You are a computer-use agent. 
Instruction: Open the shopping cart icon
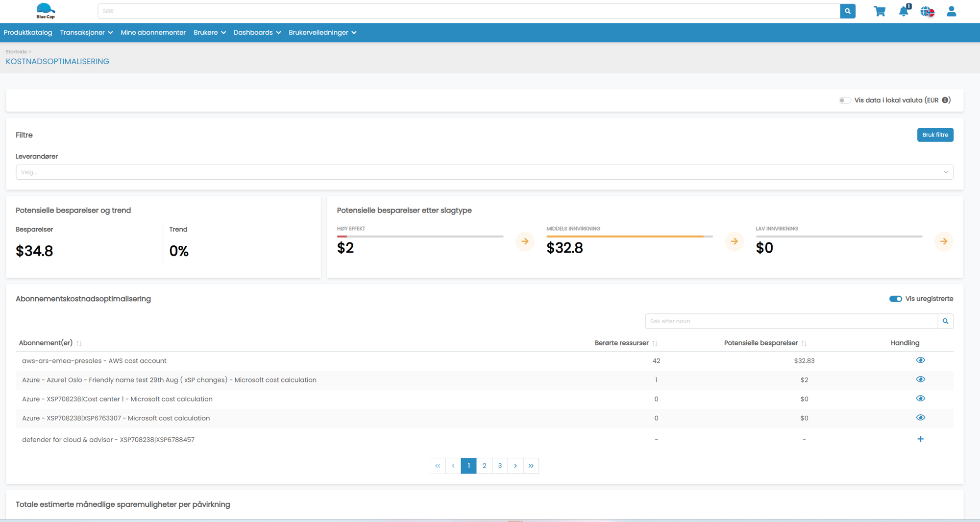(880, 11)
